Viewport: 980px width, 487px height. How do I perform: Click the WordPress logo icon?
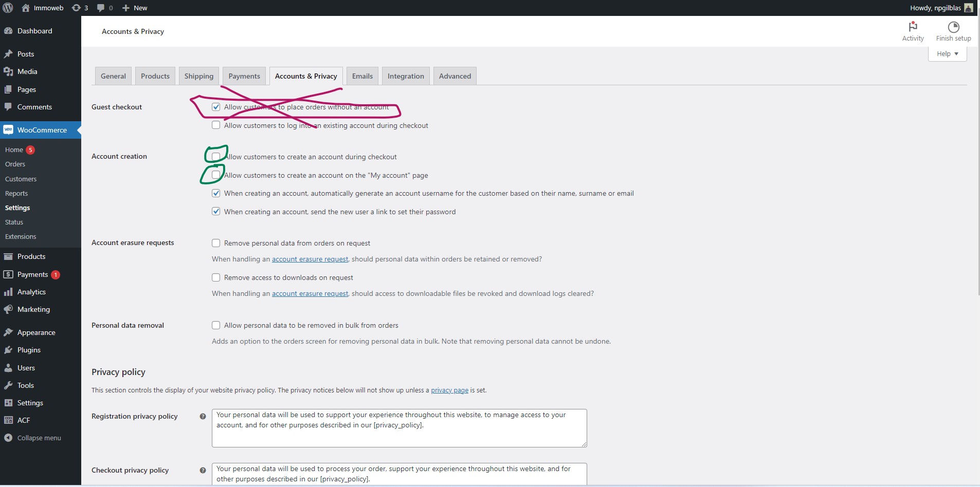[x=8, y=8]
